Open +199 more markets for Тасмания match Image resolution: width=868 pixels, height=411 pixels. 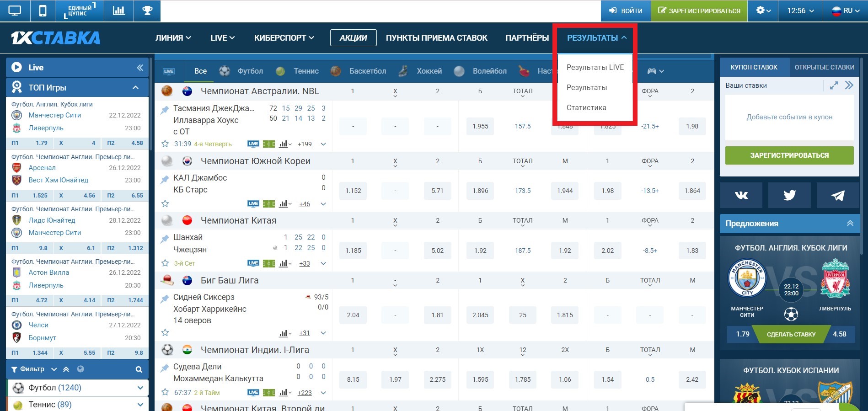tap(305, 144)
